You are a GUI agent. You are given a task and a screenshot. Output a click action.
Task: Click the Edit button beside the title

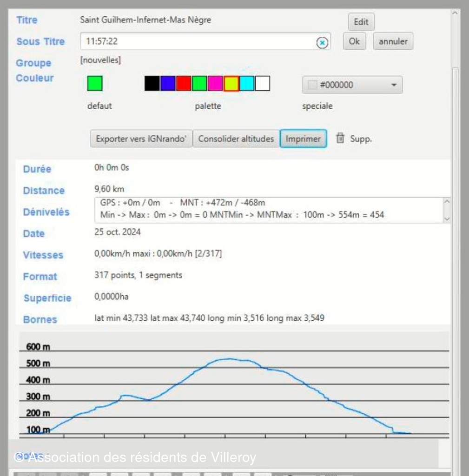(x=361, y=22)
